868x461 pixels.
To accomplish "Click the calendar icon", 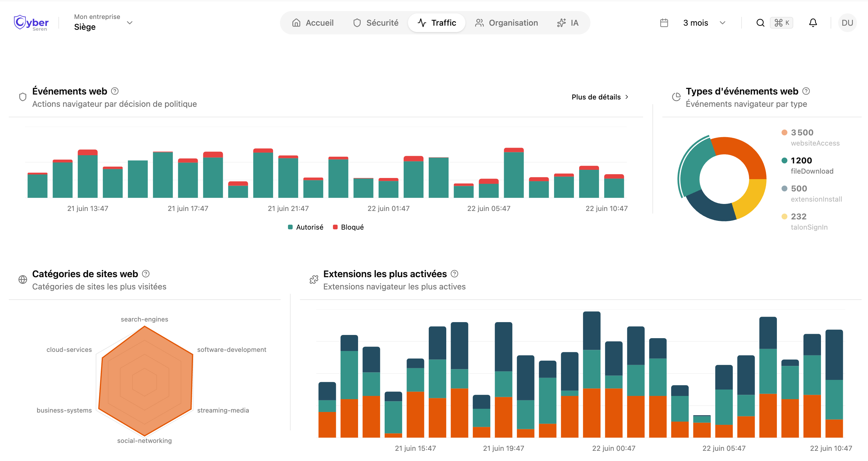I will click(664, 23).
